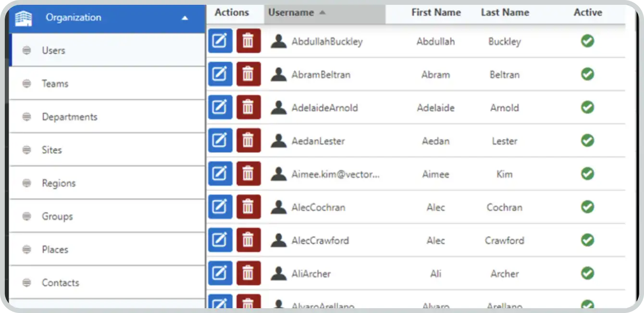The width and height of the screenshot is (644, 313).
Task: Toggle active checkmark for Aimee Kim
Action: pos(587,173)
